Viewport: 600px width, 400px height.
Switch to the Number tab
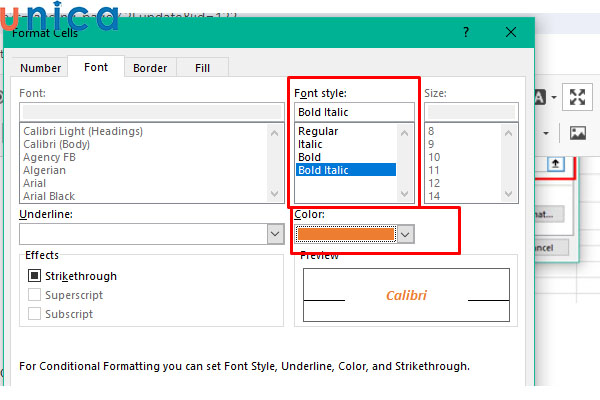click(41, 68)
